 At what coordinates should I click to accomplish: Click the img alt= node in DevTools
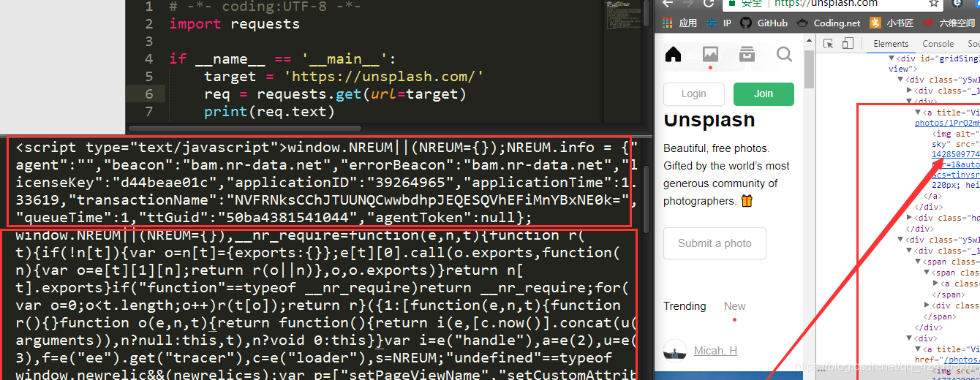click(x=957, y=134)
